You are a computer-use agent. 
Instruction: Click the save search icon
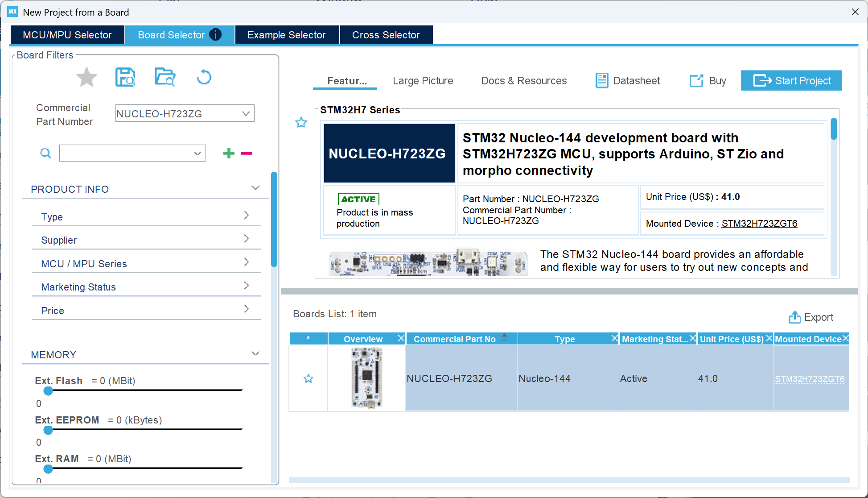tap(125, 77)
